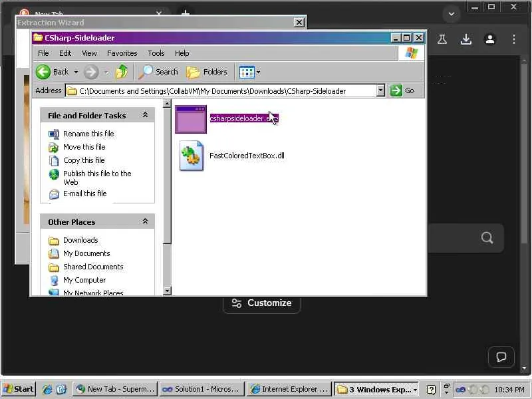Open the browser profile icon
The width and height of the screenshot is (532, 399).
pyautogui.click(x=490, y=39)
